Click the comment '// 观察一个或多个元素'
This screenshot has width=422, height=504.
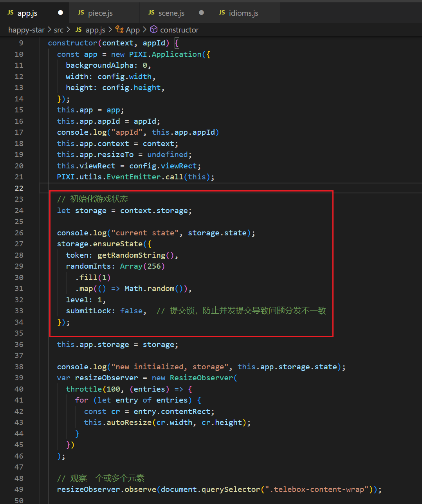click(x=101, y=478)
